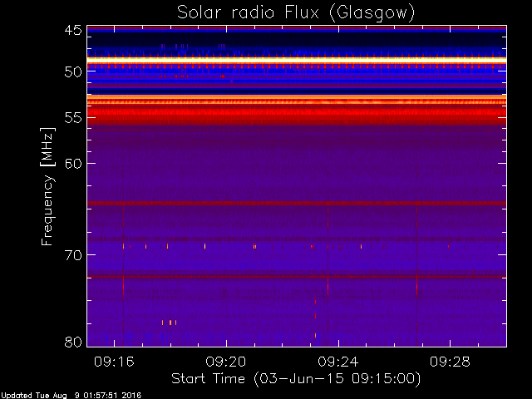532x399 pixels.
Task: Click the orange interference band near 53 MHz
Action: [297, 99]
